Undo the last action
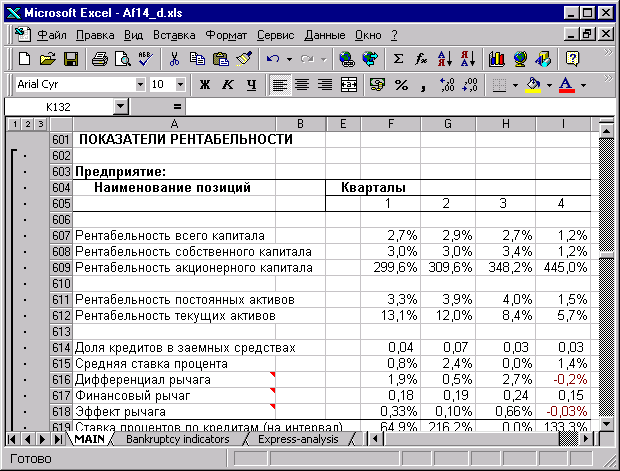The image size is (620, 471). pos(273,59)
